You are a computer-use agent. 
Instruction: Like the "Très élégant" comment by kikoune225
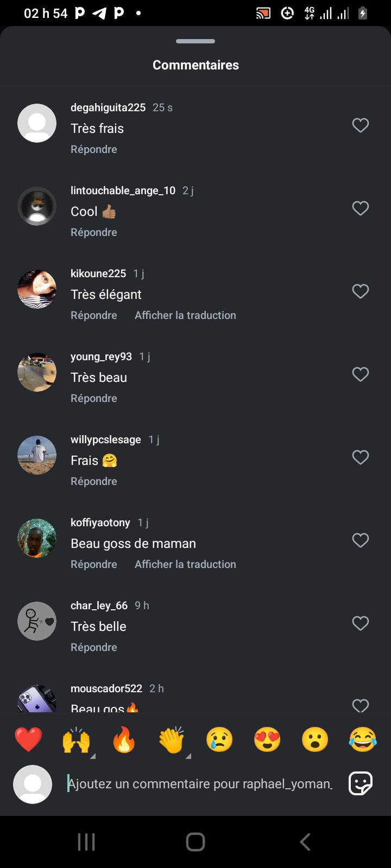(x=361, y=291)
